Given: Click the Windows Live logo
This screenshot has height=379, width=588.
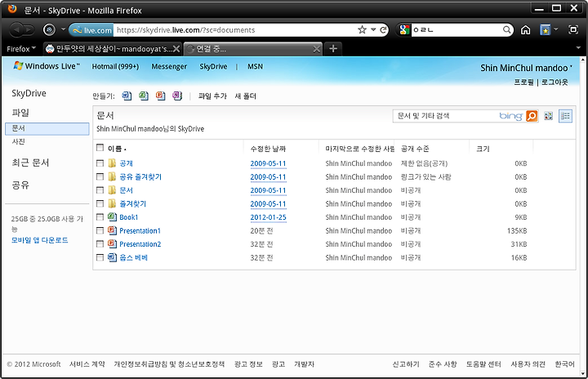Looking at the screenshot, I should (x=47, y=66).
